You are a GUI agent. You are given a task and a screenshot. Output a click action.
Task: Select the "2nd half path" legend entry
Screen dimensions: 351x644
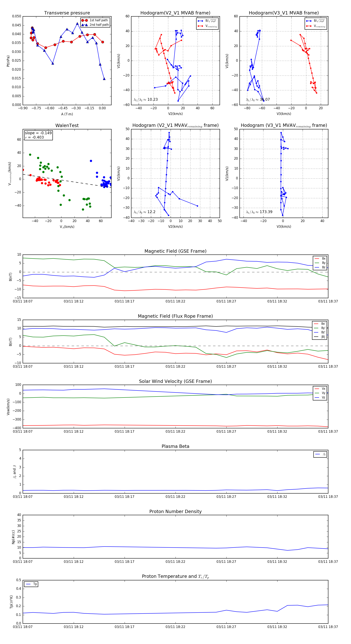click(95, 25)
